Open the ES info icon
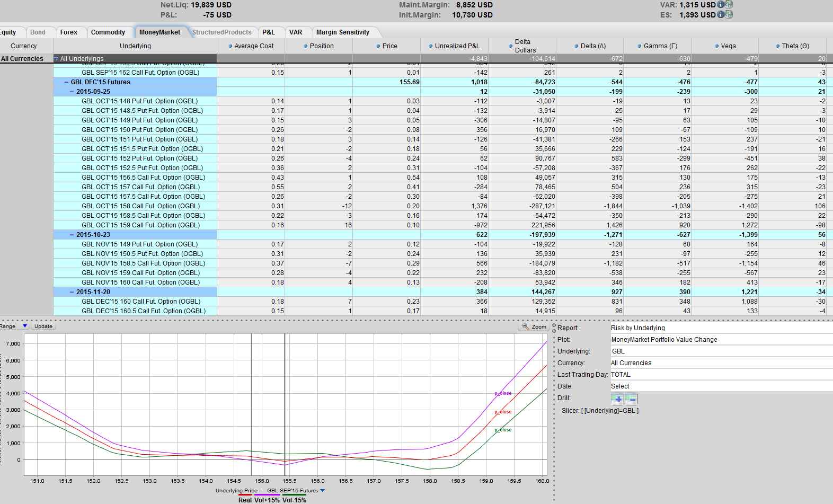The image size is (833, 504). [x=721, y=14]
